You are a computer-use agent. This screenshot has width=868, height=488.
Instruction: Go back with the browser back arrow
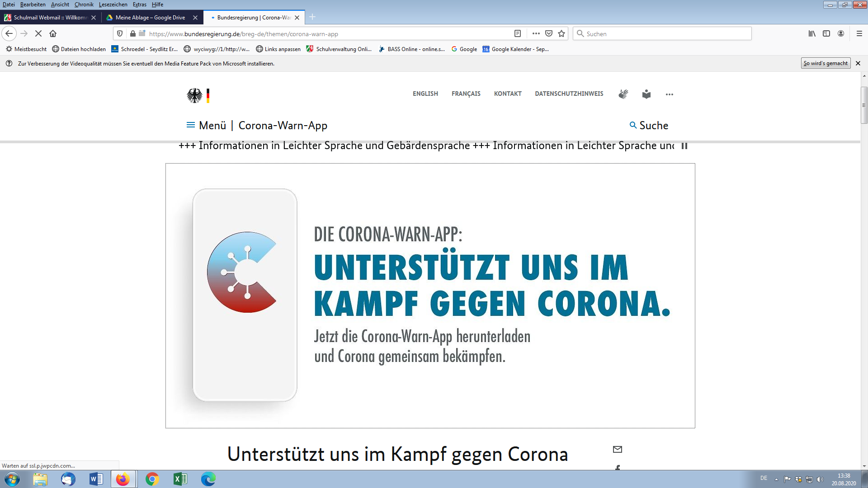(9, 33)
